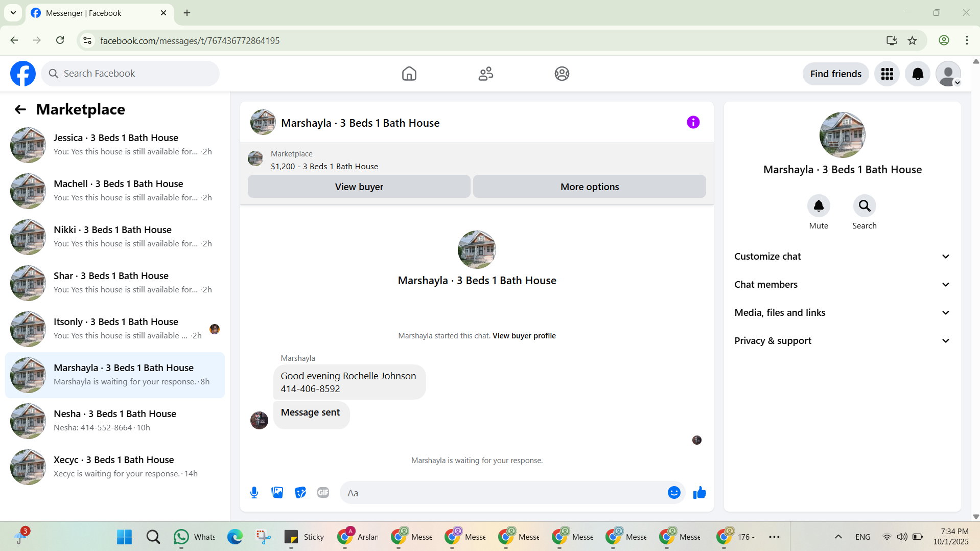The width and height of the screenshot is (980, 551).
Task: Choose a sticker for the message
Action: click(x=300, y=493)
